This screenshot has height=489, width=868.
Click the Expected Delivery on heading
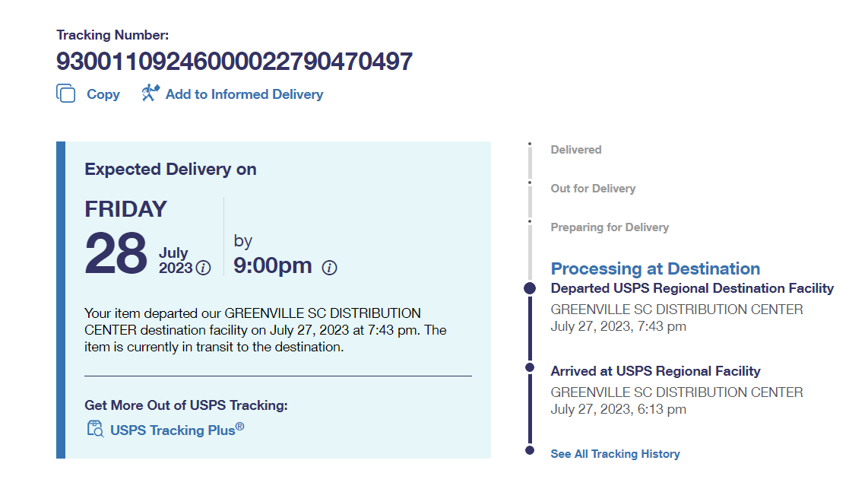tap(170, 170)
